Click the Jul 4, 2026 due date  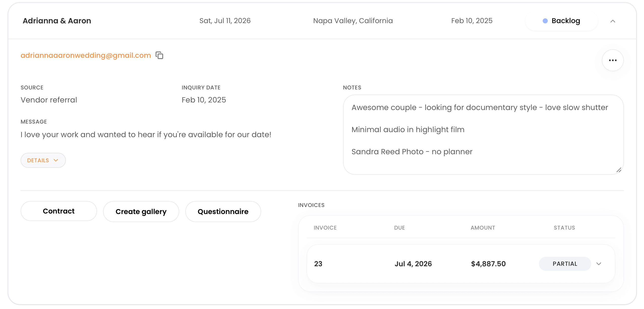413,264
